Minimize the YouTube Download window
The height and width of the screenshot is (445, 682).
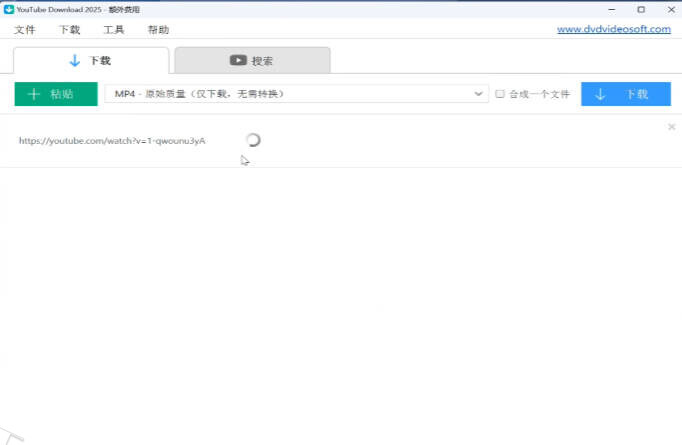pyautogui.click(x=612, y=9)
